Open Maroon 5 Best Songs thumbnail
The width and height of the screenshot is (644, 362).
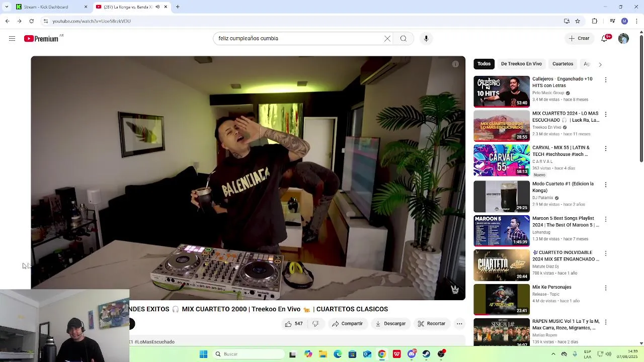(x=502, y=231)
